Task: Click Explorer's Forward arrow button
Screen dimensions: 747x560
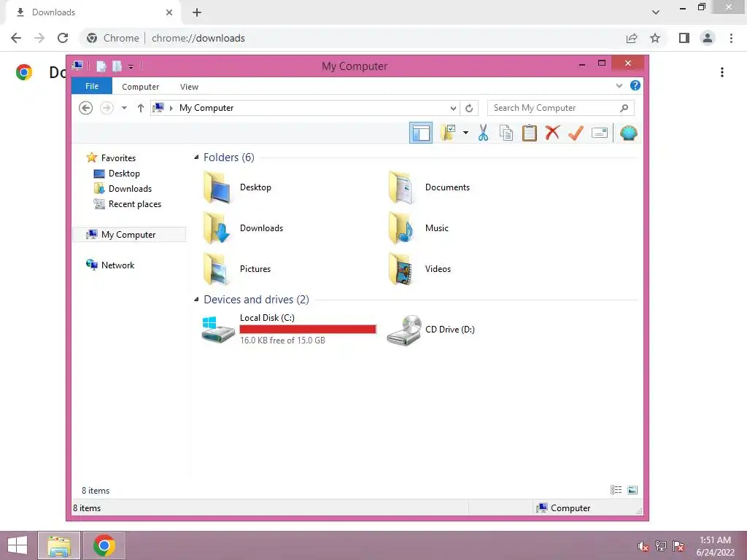Action: coord(107,108)
